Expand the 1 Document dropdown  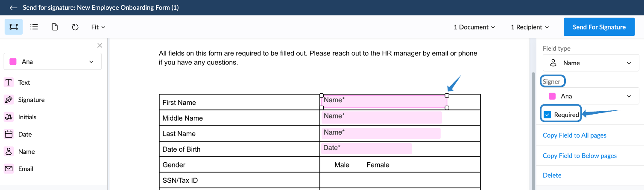pyautogui.click(x=474, y=27)
